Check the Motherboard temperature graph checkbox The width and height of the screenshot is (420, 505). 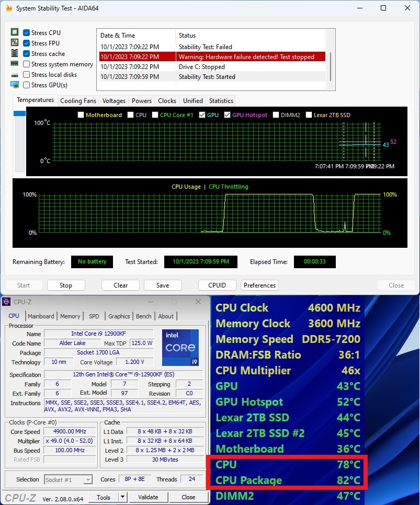(x=81, y=115)
